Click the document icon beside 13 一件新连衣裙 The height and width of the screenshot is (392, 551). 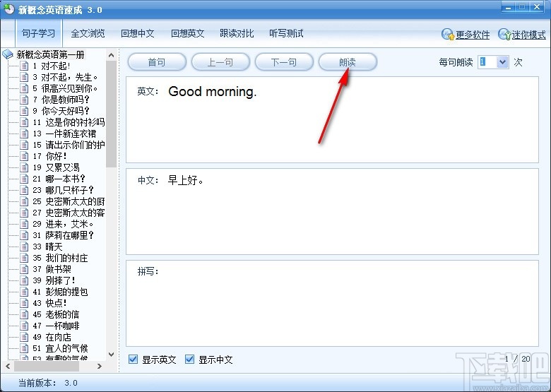pos(24,133)
